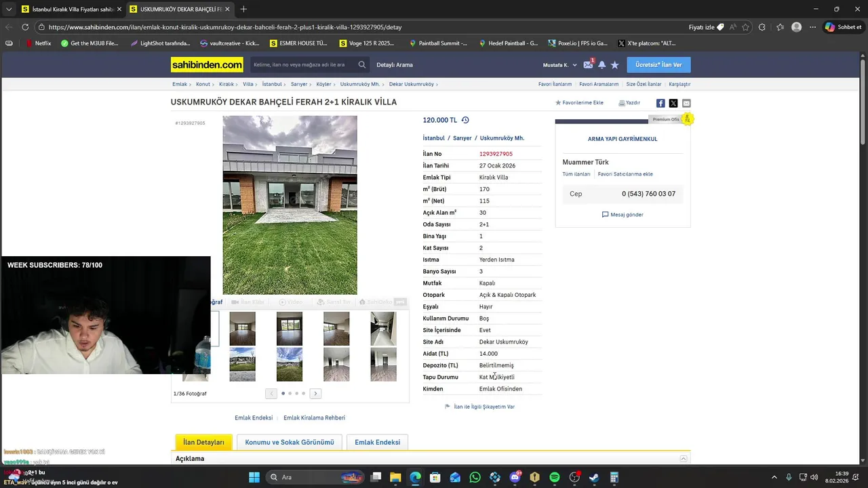868x488 pixels.
Task: Click the browser vertical scrollbar
Action: 864,102
